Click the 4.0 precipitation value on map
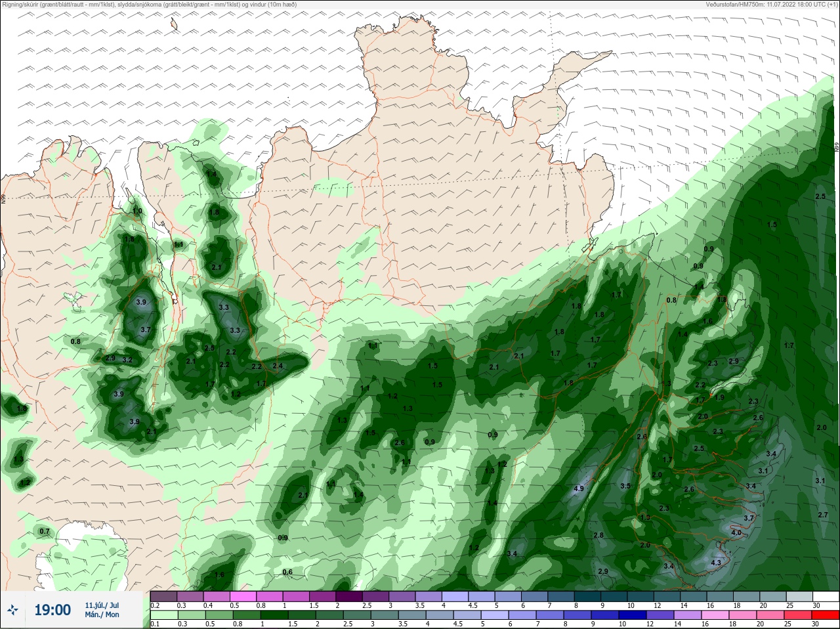 tap(736, 533)
